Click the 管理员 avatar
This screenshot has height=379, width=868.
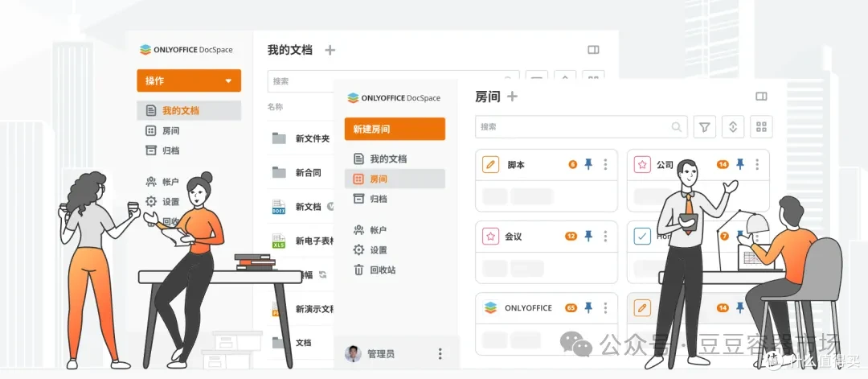(353, 354)
